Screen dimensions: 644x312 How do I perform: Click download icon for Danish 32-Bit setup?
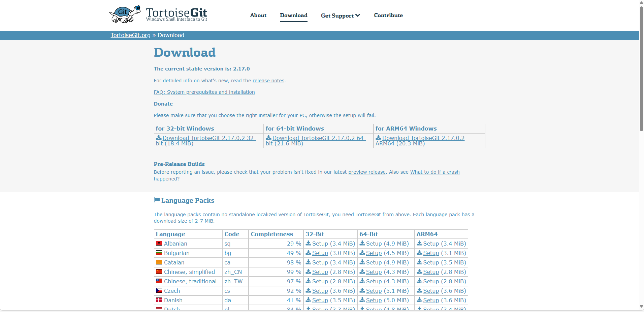pos(308,300)
